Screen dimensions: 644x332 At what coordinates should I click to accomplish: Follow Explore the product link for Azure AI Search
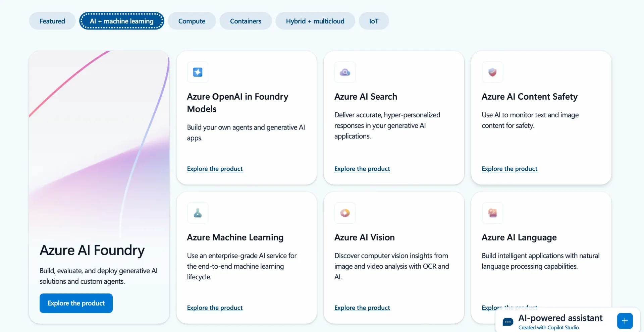(362, 169)
